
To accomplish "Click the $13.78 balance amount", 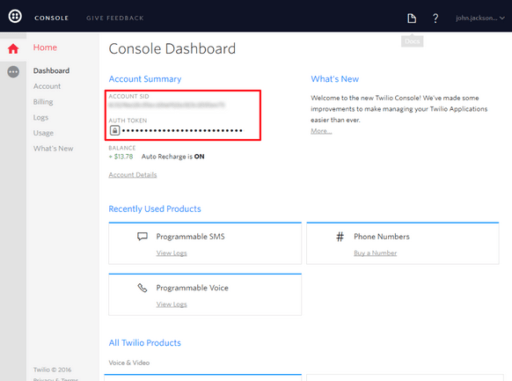I will point(121,157).
